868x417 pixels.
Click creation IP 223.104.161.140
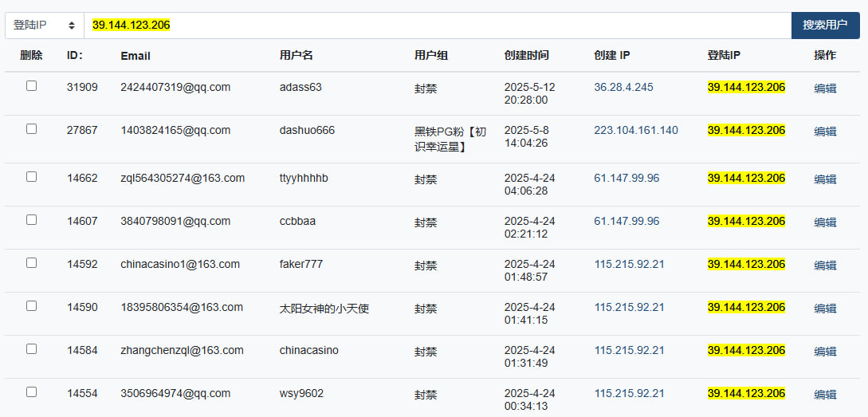coord(636,131)
